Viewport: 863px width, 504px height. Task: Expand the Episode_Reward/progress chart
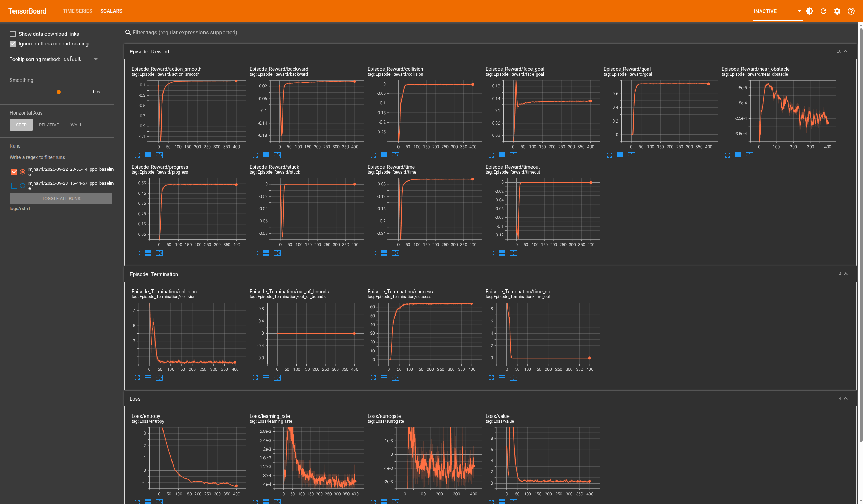coord(137,253)
